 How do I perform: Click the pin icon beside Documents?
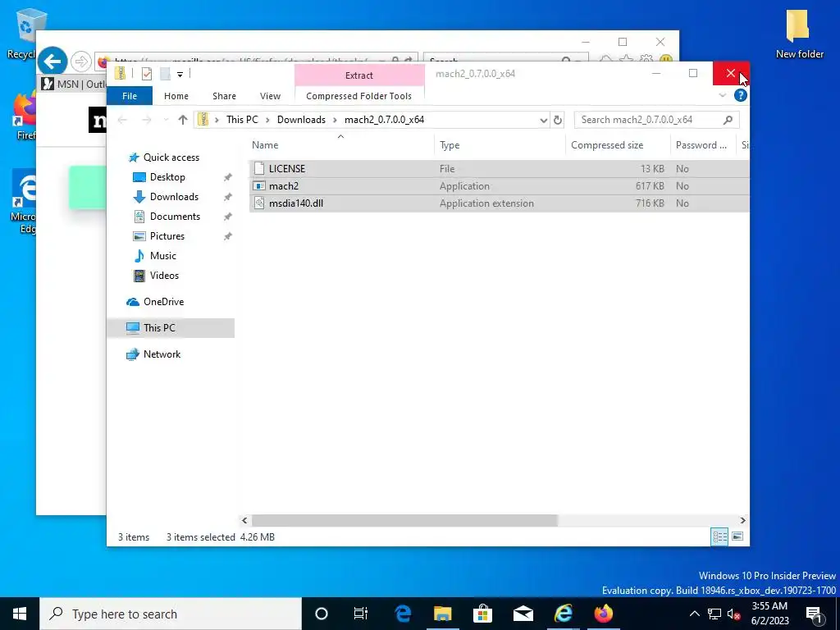[x=227, y=217]
